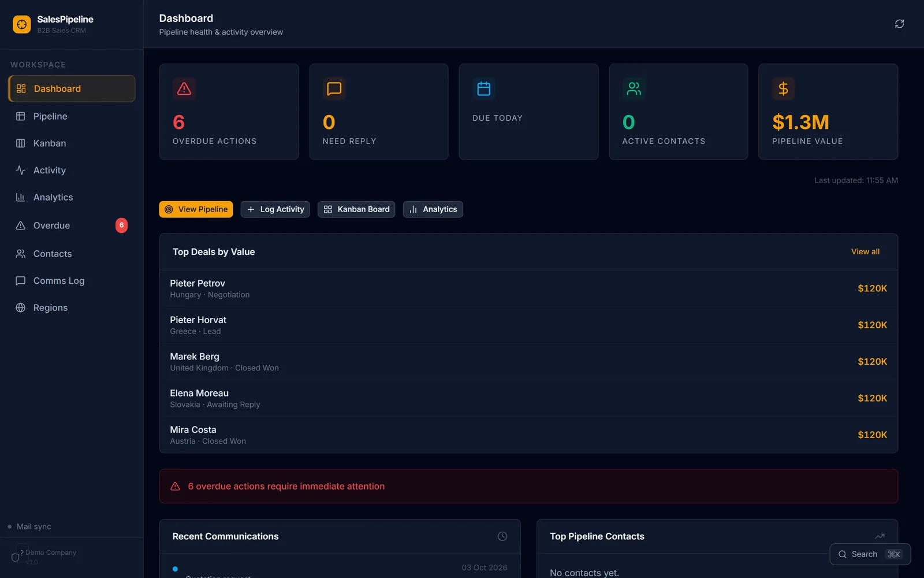Click the alert triangle in the overdue banner
Screen dimensions: 924x578
pyautogui.click(x=175, y=486)
